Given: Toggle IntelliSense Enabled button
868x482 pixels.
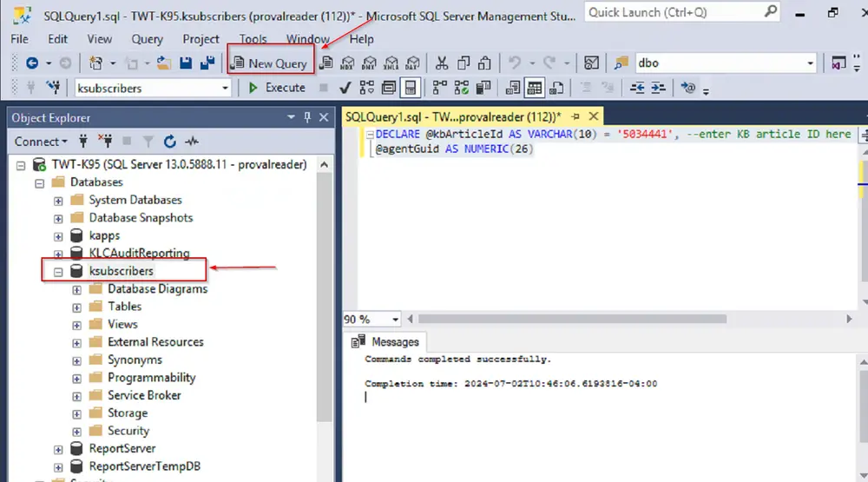Looking at the screenshot, I should 411,88.
